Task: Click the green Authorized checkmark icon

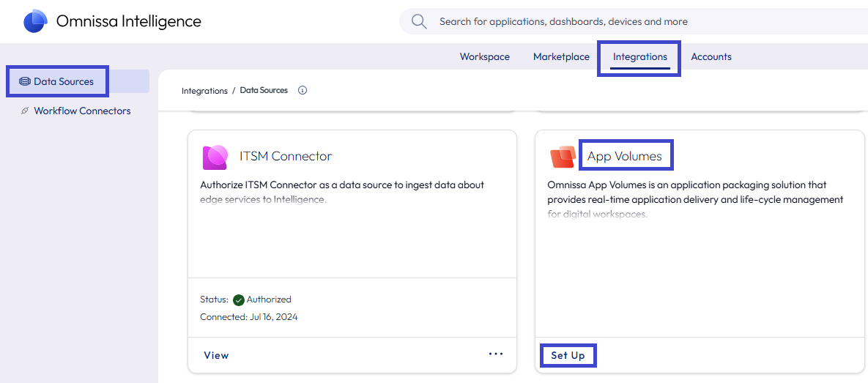Action: click(239, 300)
